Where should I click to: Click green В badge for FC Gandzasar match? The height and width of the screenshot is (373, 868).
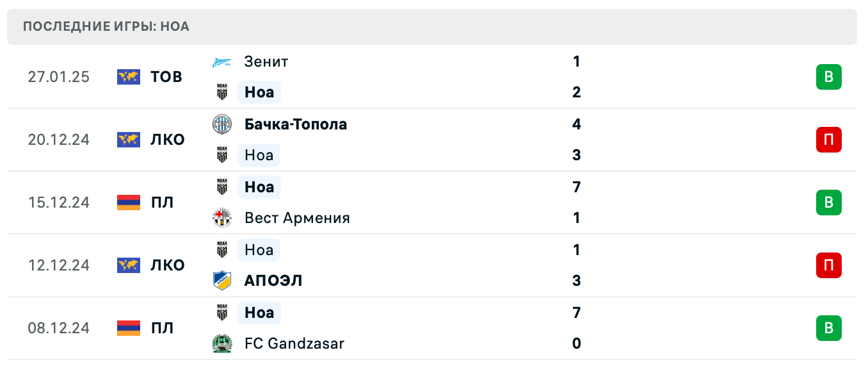click(828, 328)
